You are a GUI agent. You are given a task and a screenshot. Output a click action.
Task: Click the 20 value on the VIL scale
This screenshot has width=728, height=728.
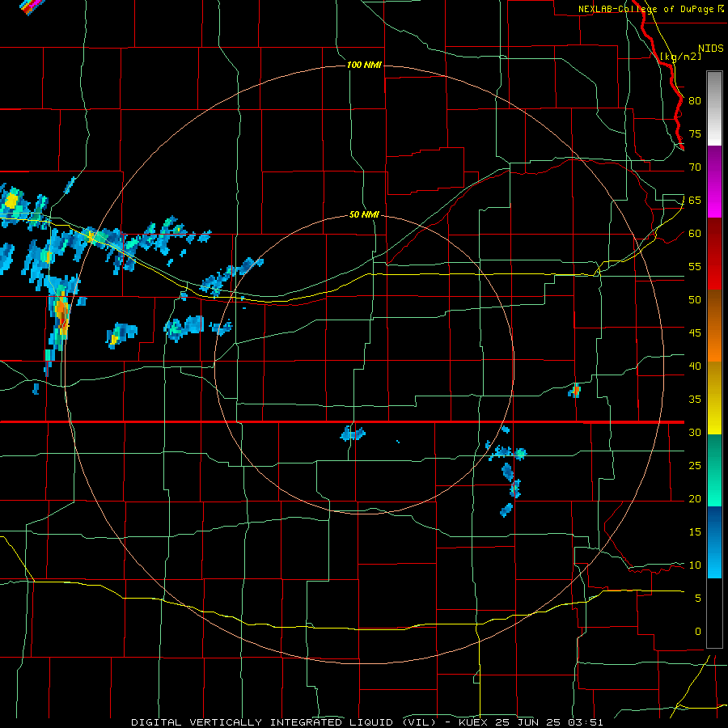tap(695, 498)
